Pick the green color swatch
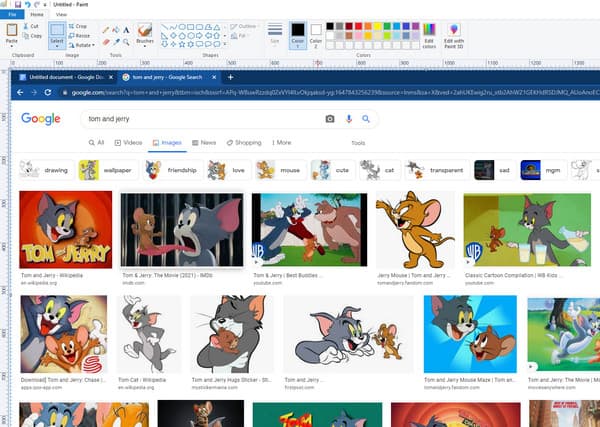 [x=387, y=26]
